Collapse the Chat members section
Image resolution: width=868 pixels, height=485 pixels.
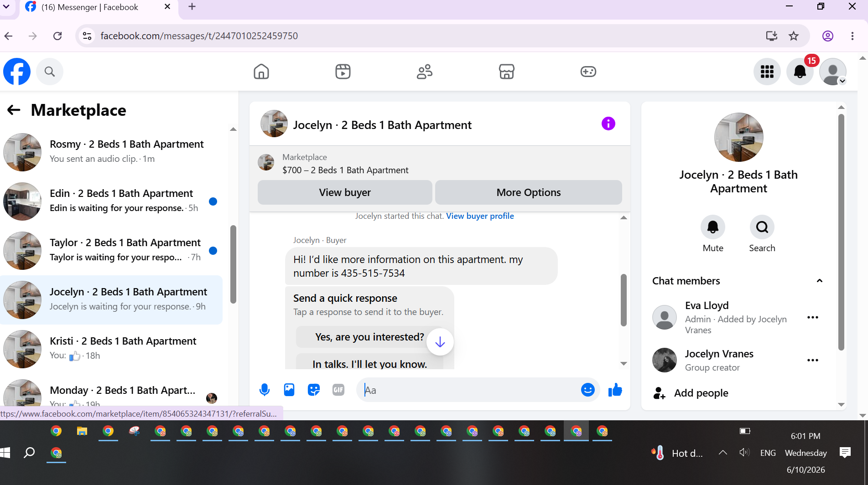pos(820,281)
